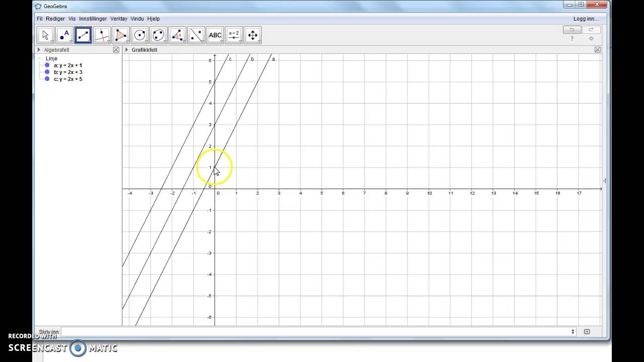Click the input help button beside input bar

click(x=587, y=332)
